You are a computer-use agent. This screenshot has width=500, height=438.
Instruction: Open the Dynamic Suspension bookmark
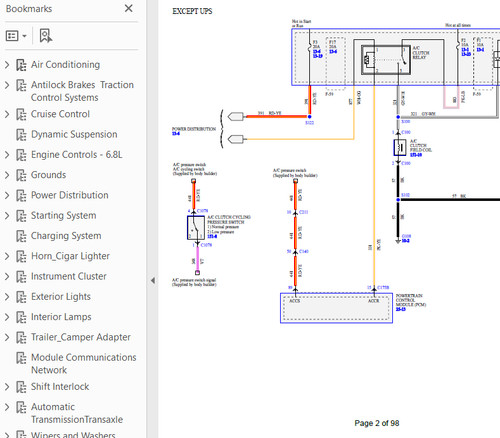click(74, 134)
